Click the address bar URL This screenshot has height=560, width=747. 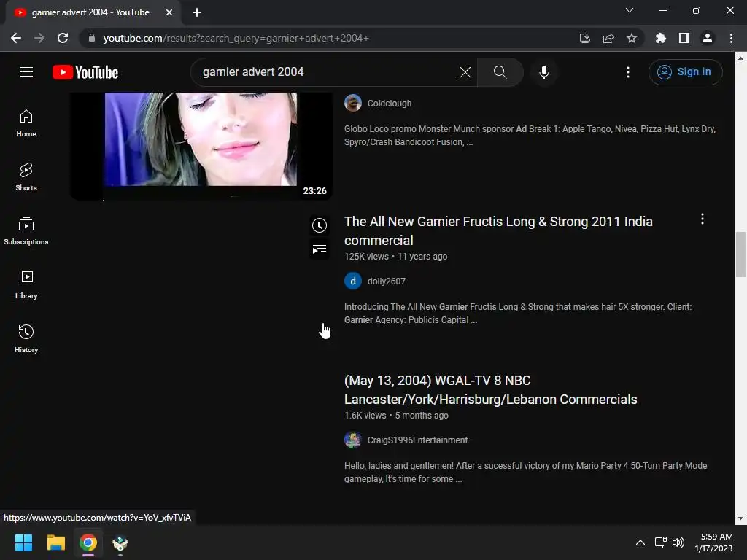pos(236,38)
